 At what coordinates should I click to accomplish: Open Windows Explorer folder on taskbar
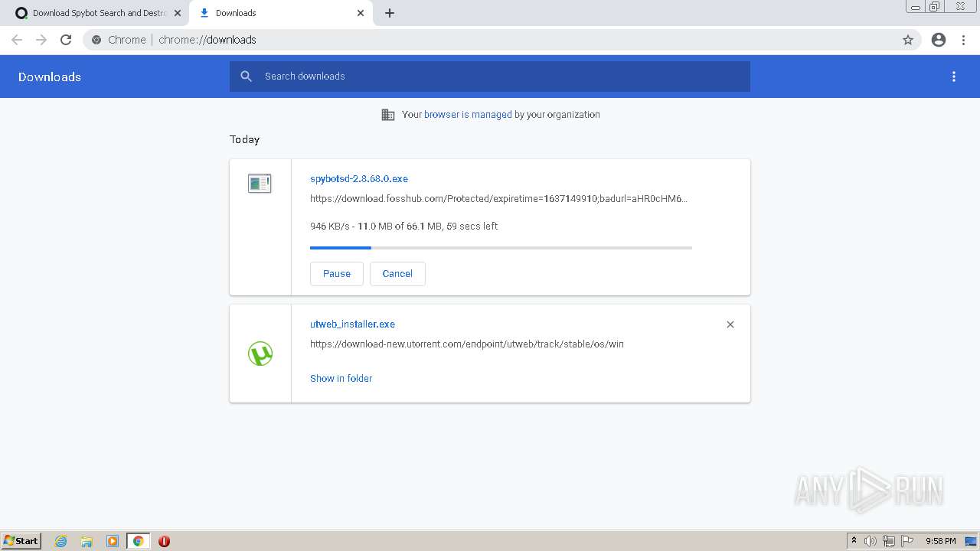[87, 541]
